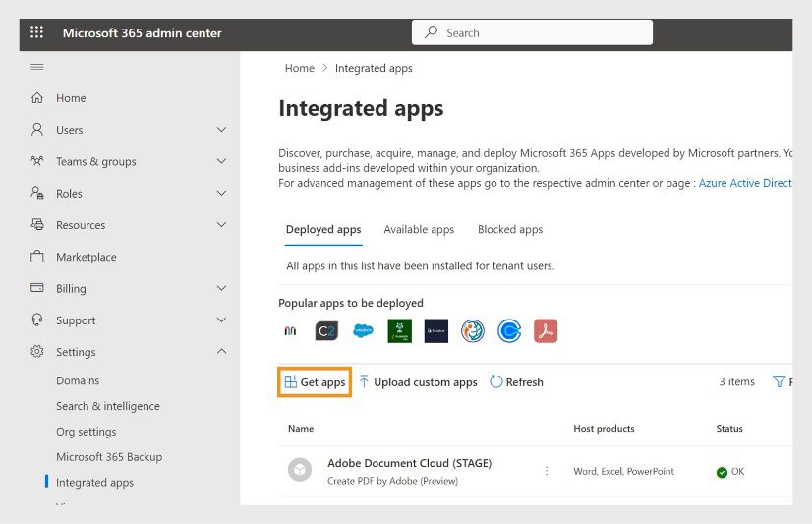This screenshot has height=524, width=812.
Task: Click the Salesforce popular app icon
Action: (x=363, y=331)
